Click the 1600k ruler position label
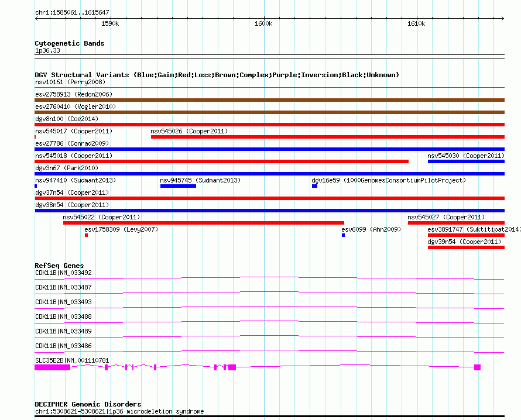This screenshot has height=420, width=521. point(263,24)
